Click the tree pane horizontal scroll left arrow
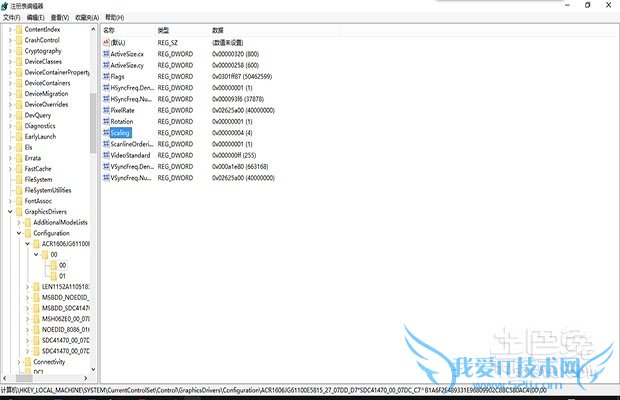Viewport: 620px width, 400px height. (5, 378)
